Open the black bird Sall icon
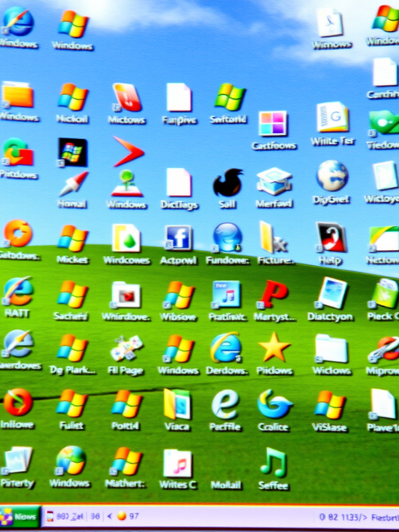399x532 pixels. click(x=228, y=183)
